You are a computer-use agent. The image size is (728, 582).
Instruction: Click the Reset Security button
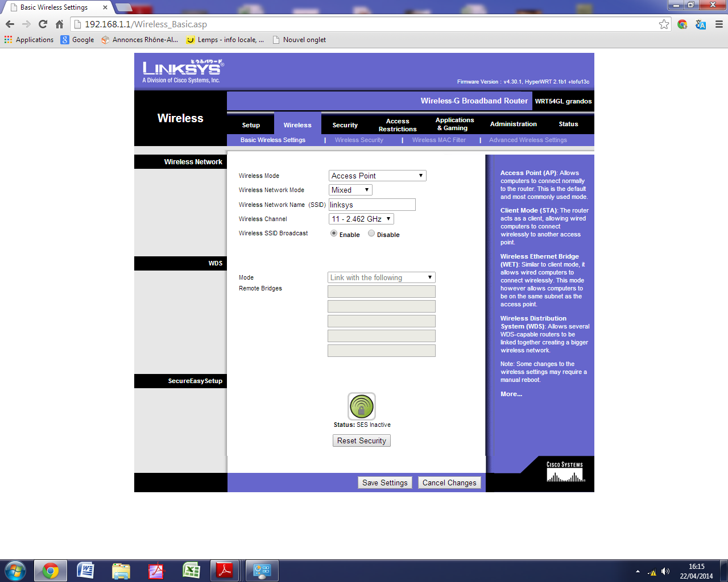tap(362, 440)
